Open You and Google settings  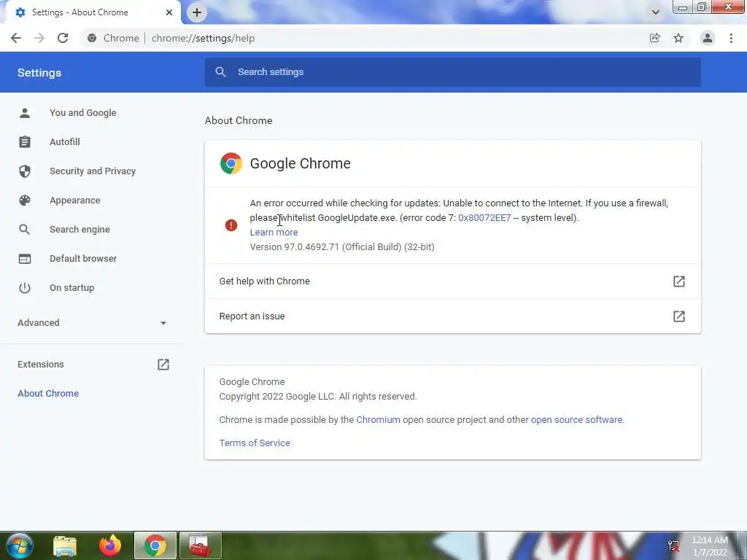coord(83,113)
